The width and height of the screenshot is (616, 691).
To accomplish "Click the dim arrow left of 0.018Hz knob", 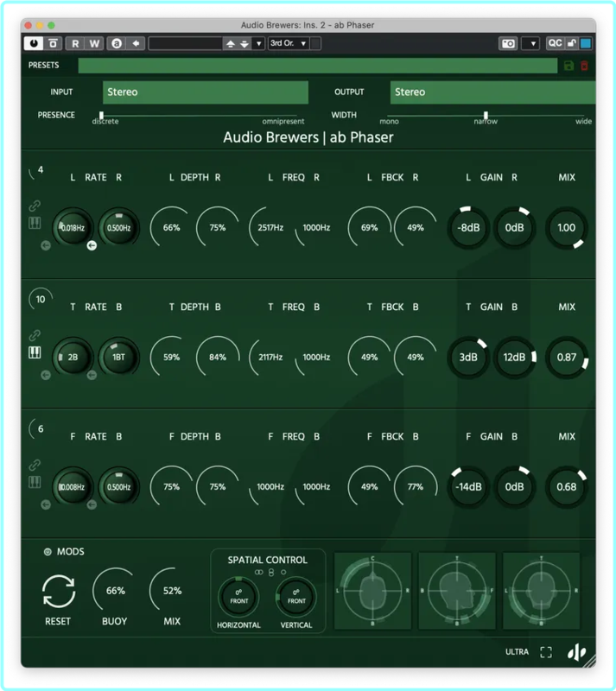I will pos(46,245).
